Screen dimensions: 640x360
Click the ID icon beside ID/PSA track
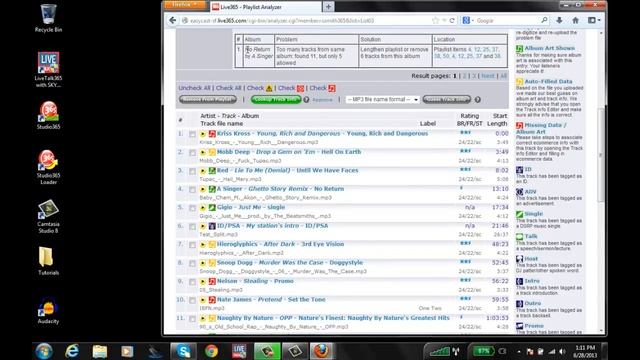point(212,226)
